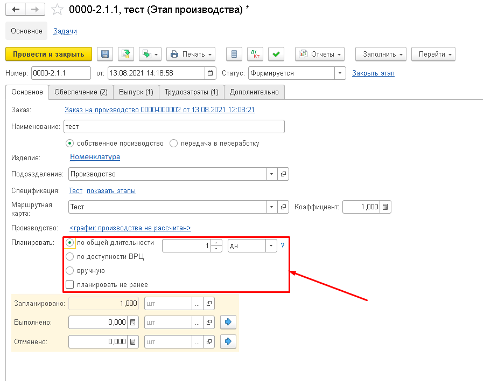Open the Заказ на производство link
483x381 pixels.
pyautogui.click(x=160, y=109)
